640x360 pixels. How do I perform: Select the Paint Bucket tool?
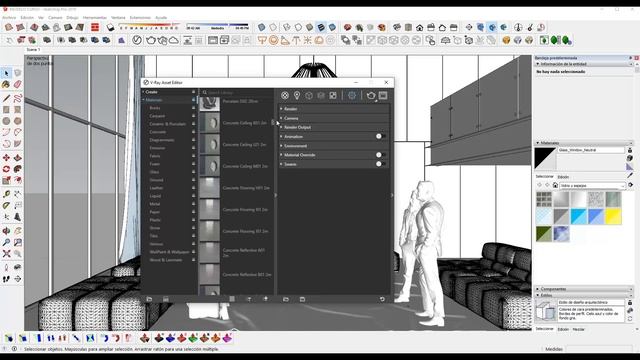(x=6, y=84)
